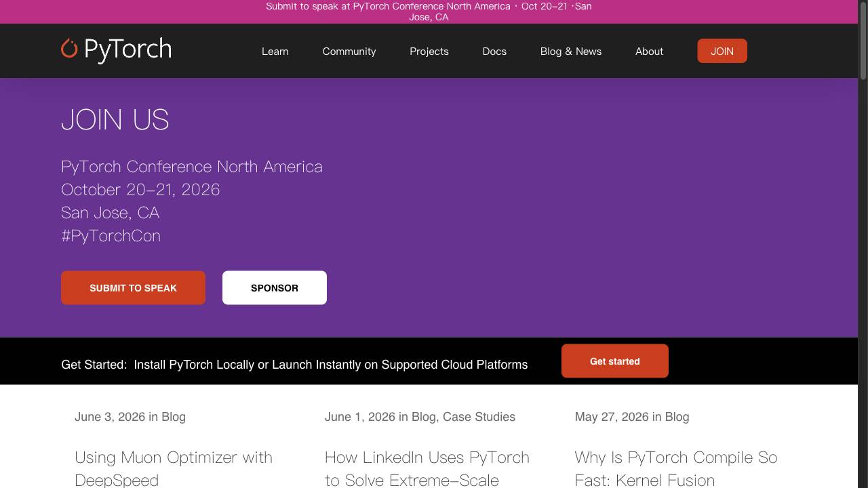
Task: Open the Projects menu
Action: tap(429, 52)
